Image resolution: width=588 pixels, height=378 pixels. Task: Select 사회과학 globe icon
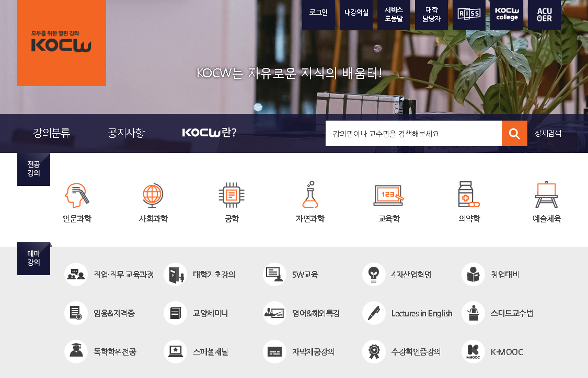pyautogui.click(x=153, y=195)
